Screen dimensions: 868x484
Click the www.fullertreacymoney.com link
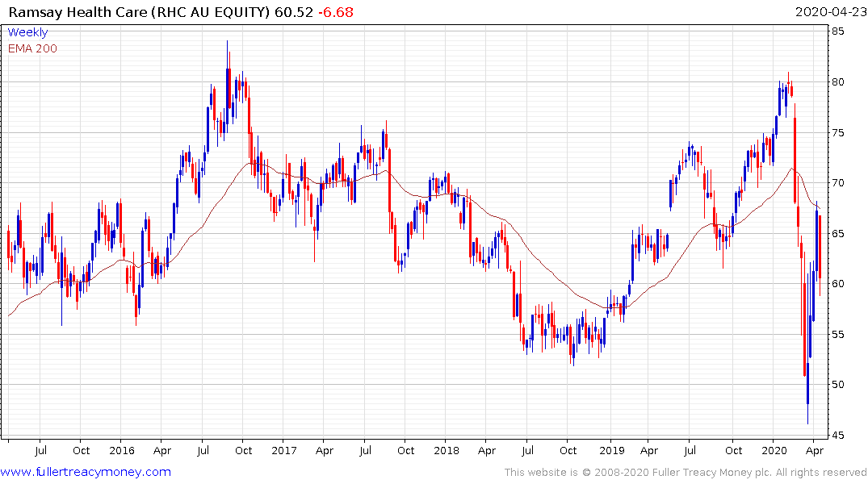coord(86,472)
